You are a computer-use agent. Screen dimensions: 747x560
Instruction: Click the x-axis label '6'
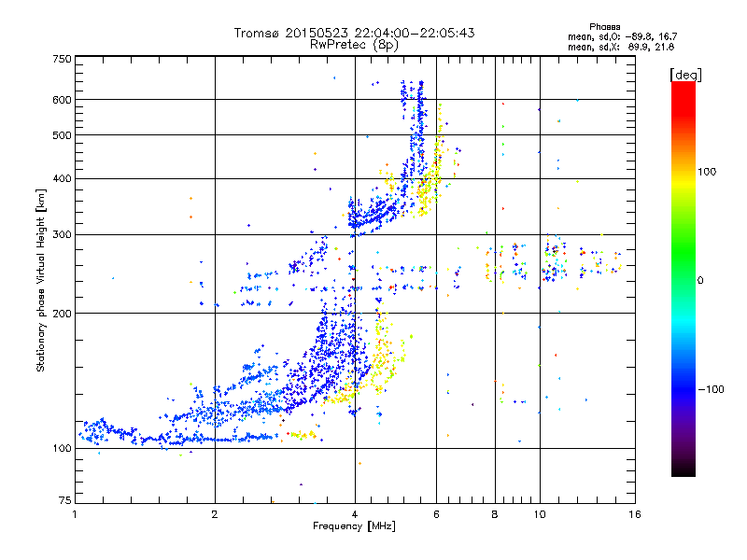coord(436,514)
